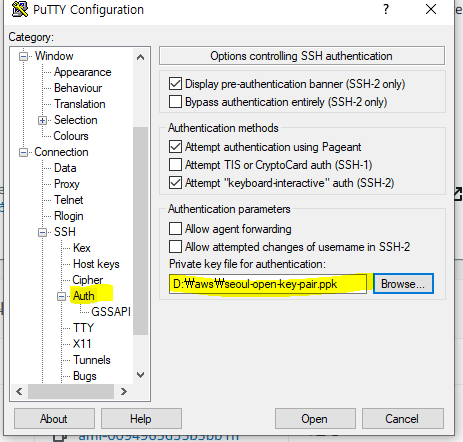Collapse the Connection tree node
This screenshot has width=463, height=442.
click(x=23, y=152)
